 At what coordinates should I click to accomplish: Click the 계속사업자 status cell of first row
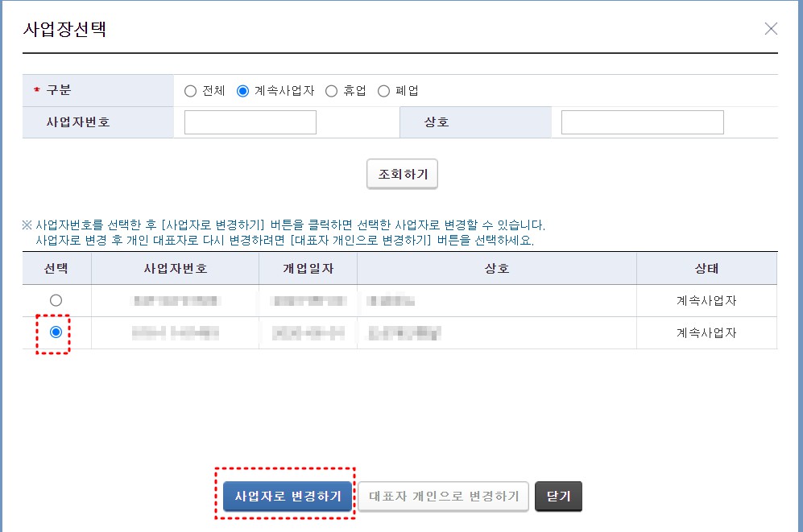coord(706,300)
